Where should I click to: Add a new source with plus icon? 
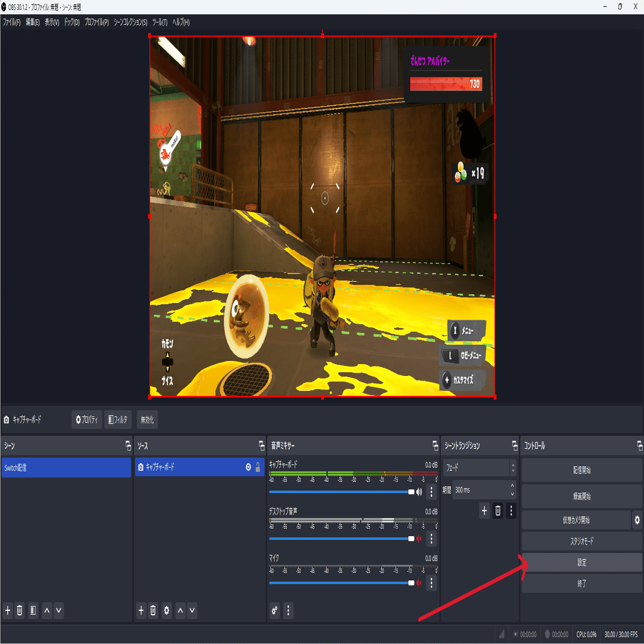141,610
